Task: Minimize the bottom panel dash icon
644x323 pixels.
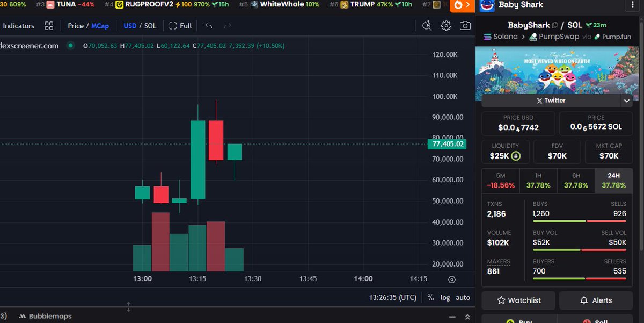Action: click(452, 317)
